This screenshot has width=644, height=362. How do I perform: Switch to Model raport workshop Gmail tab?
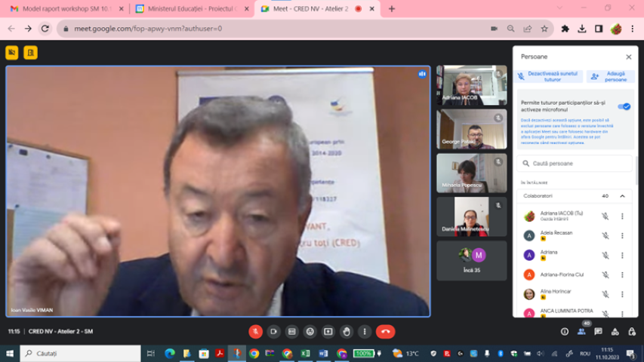[x=64, y=8]
